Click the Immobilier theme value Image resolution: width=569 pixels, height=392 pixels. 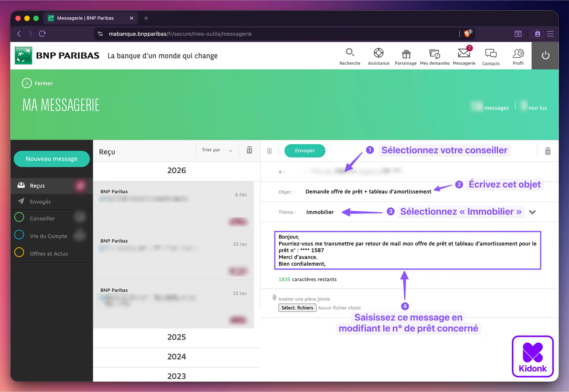[320, 212]
